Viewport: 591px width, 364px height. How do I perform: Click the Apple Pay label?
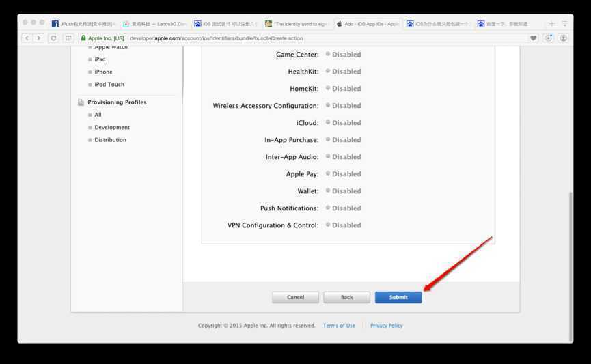[302, 174]
